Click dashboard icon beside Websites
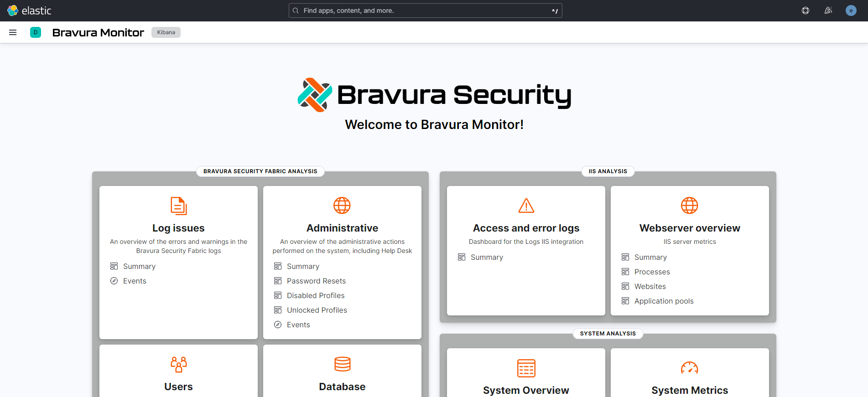868x397 pixels. point(625,286)
